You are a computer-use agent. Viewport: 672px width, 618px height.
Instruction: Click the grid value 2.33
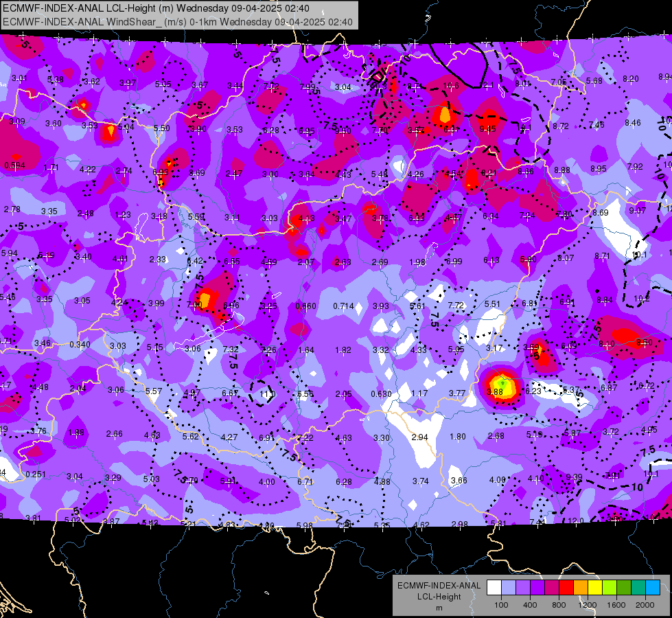click(157, 259)
